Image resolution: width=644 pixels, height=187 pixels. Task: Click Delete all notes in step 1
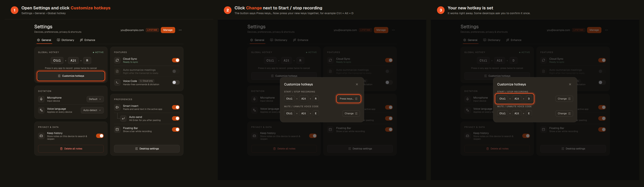[71, 149]
